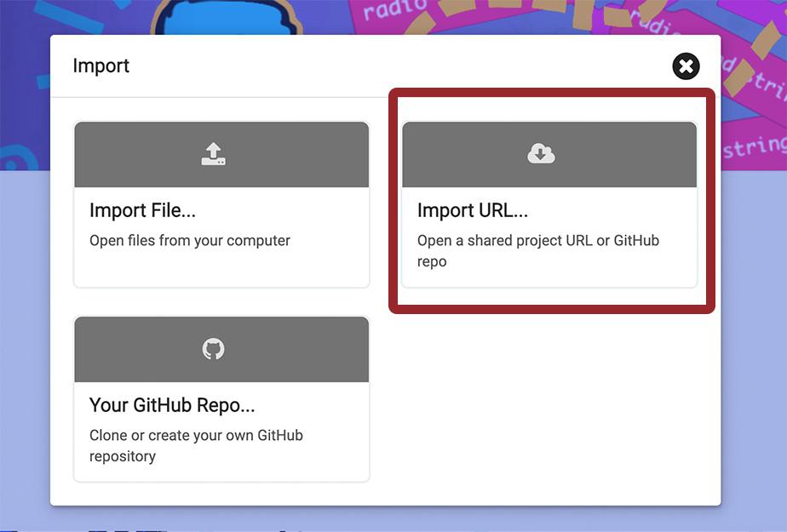Close the Import dialog with the X icon
This screenshot has height=532, width=787.
686,66
